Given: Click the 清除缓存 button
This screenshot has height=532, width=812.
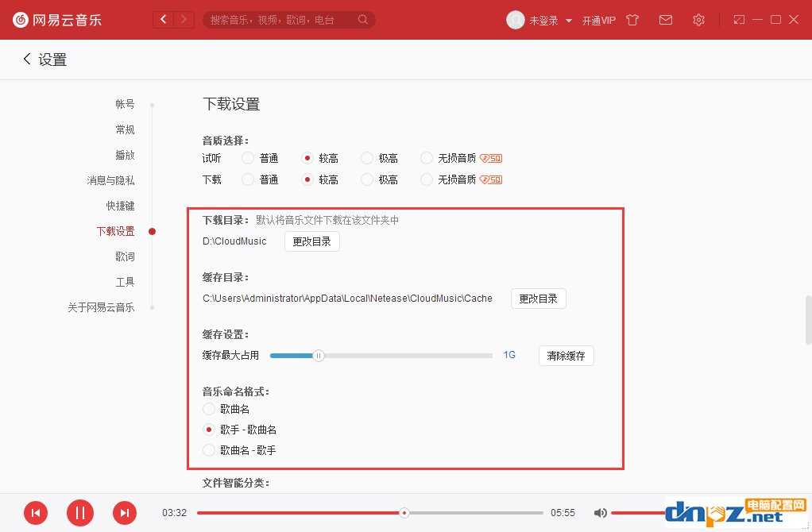Looking at the screenshot, I should point(566,356).
